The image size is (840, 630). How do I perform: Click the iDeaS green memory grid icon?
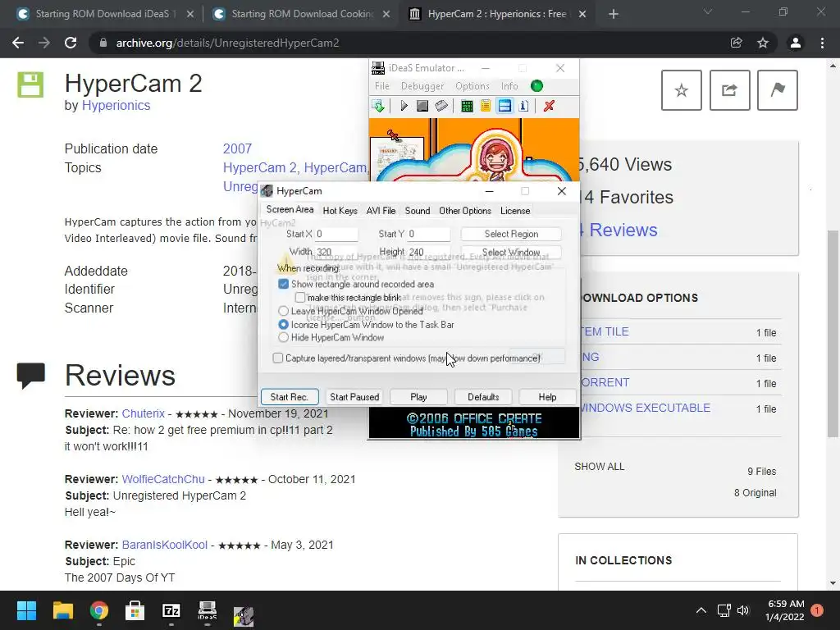coord(467,106)
